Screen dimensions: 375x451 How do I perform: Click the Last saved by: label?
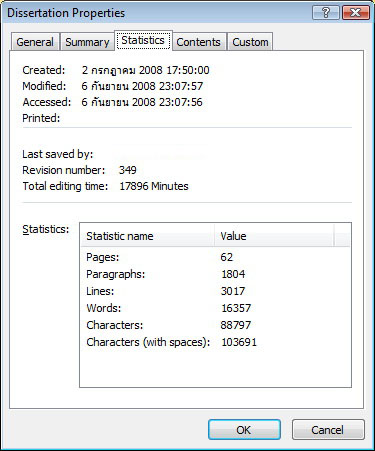tap(58, 154)
